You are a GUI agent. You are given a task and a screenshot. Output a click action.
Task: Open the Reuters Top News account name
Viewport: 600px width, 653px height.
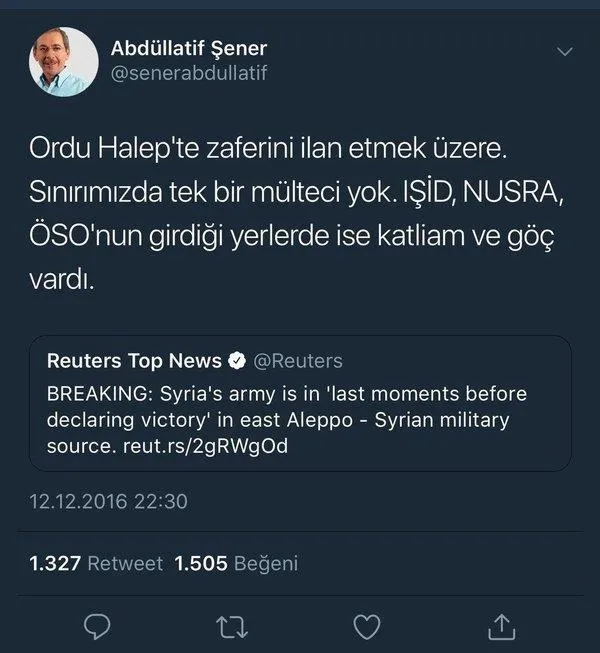134,361
